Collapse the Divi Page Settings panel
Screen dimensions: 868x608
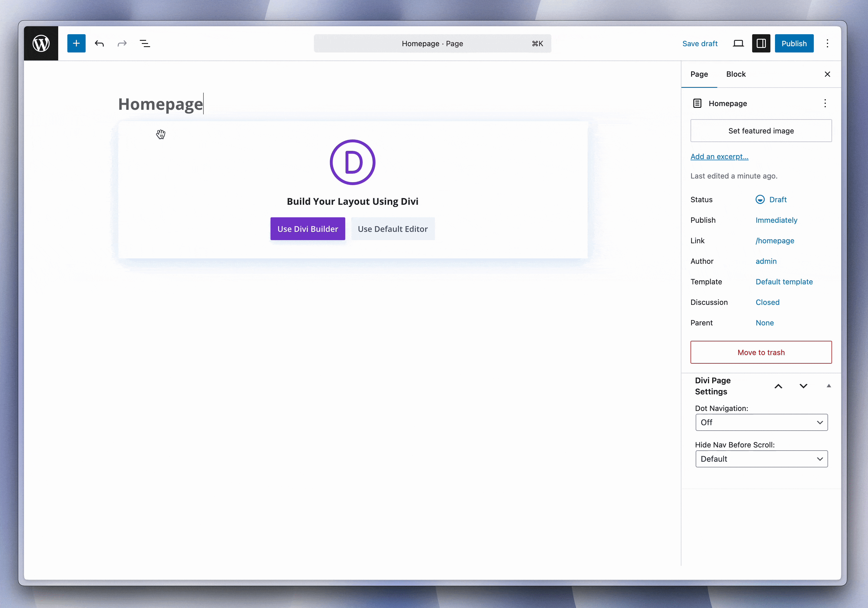coord(828,386)
